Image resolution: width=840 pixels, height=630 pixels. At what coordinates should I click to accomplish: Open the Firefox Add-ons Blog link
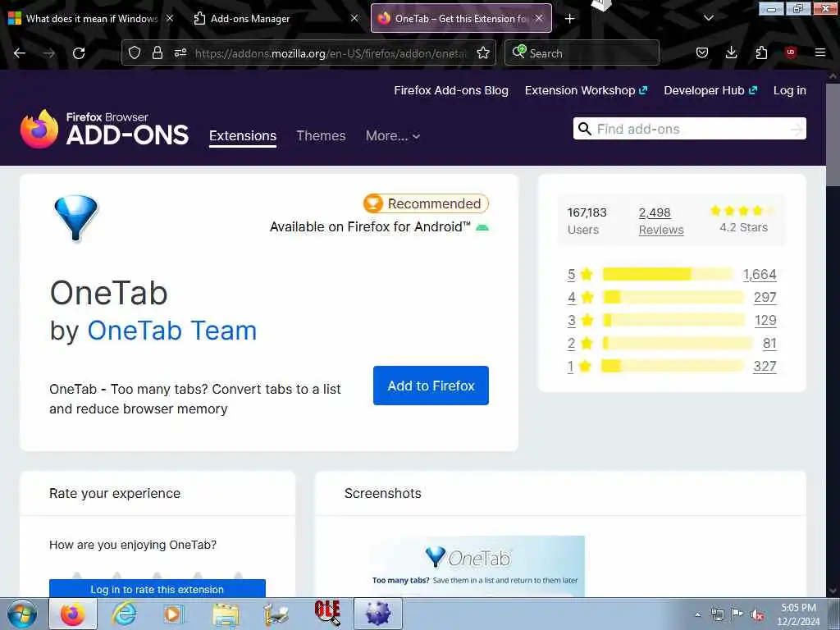451,90
